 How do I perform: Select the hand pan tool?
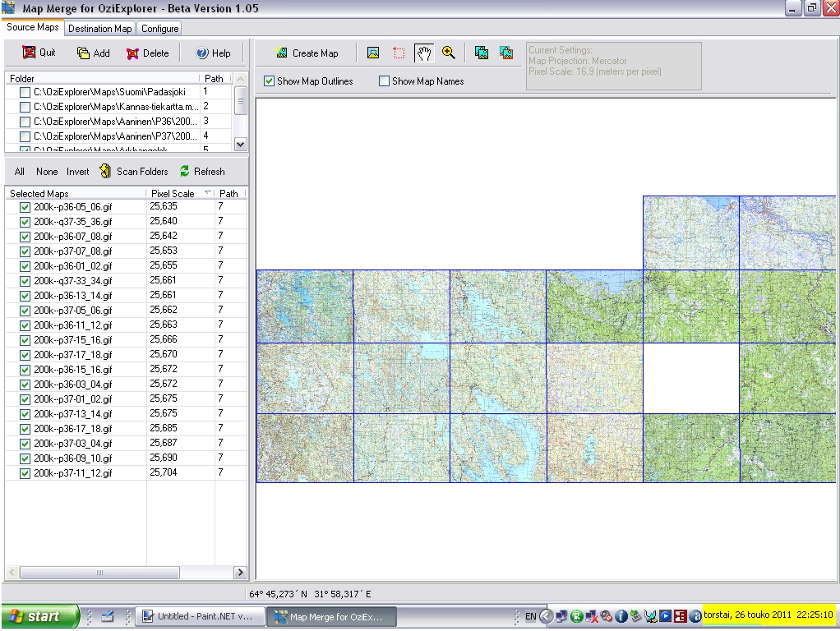424,53
